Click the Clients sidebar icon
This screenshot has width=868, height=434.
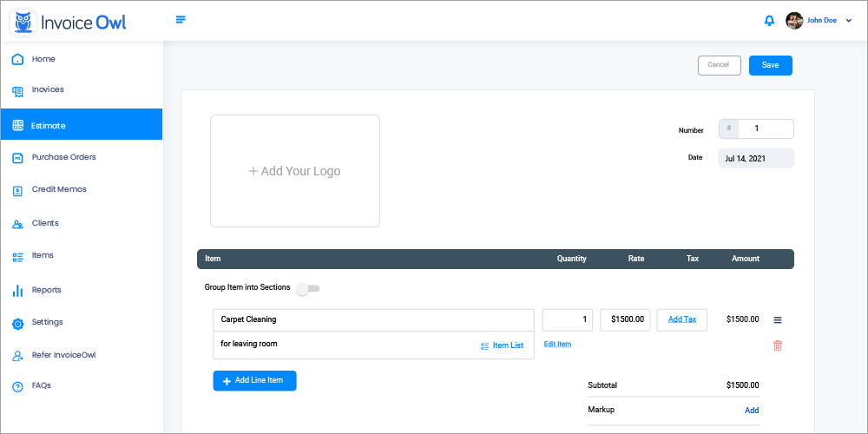click(17, 224)
